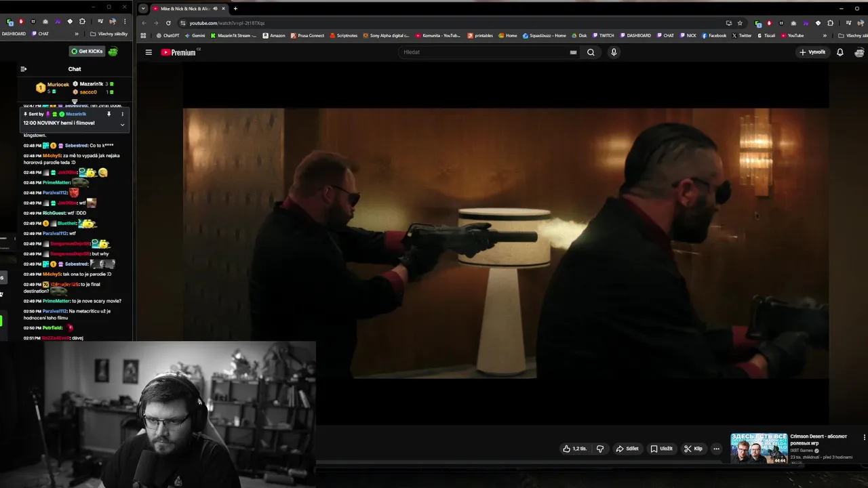Toggle the leaderboard collapse handle
The width and height of the screenshot is (868, 488).
point(75,102)
